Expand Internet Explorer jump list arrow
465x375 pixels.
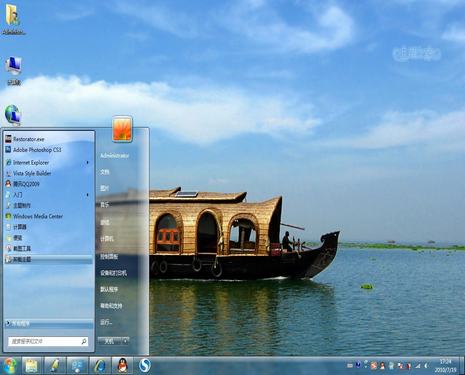(88, 163)
